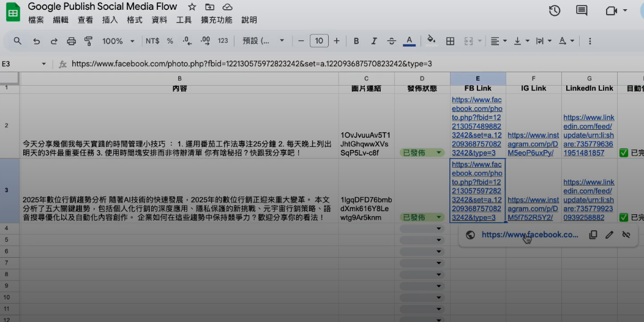Increase font size plus button
This screenshot has height=322, width=644.
(337, 40)
